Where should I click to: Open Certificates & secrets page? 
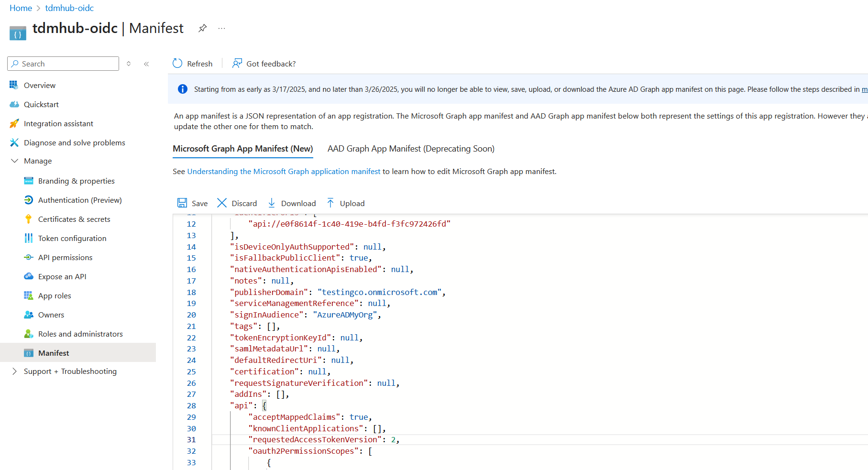click(x=74, y=219)
